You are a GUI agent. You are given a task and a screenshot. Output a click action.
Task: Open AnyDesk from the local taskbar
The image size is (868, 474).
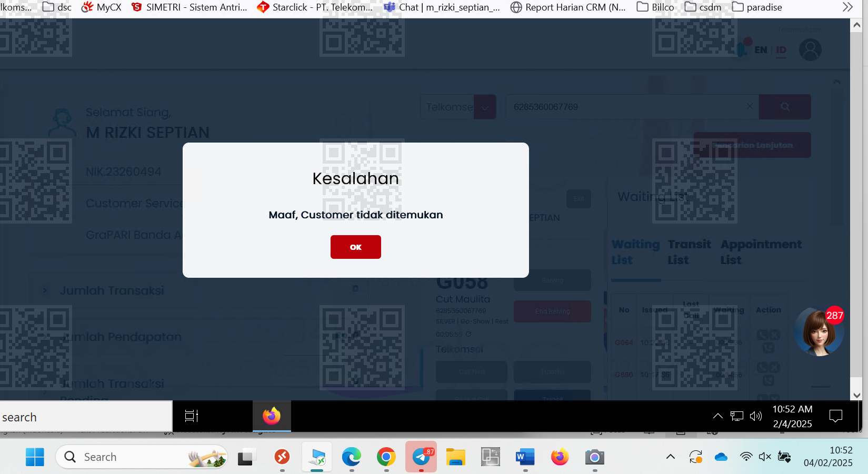point(282,457)
